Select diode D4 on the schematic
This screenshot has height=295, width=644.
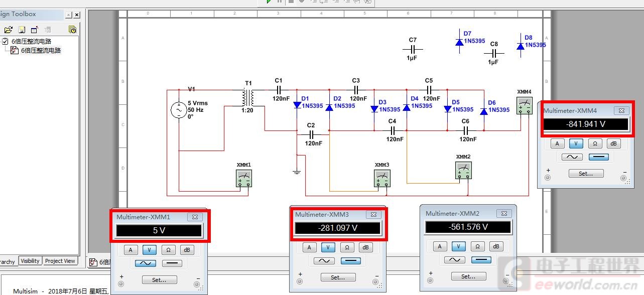tap(407, 107)
